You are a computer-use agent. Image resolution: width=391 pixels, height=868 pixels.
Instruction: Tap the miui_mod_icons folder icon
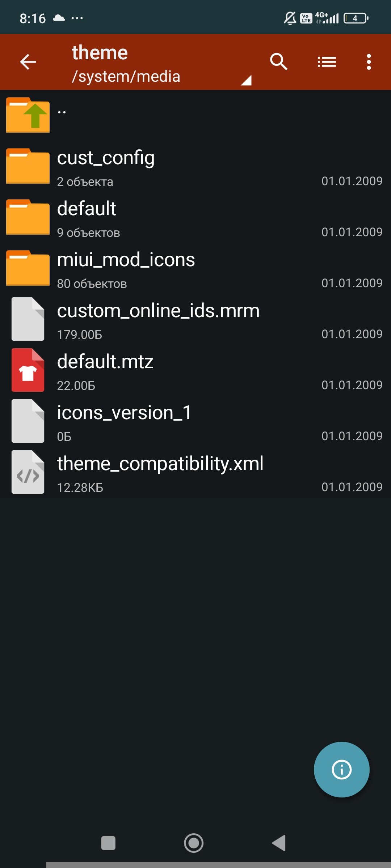[x=28, y=268]
